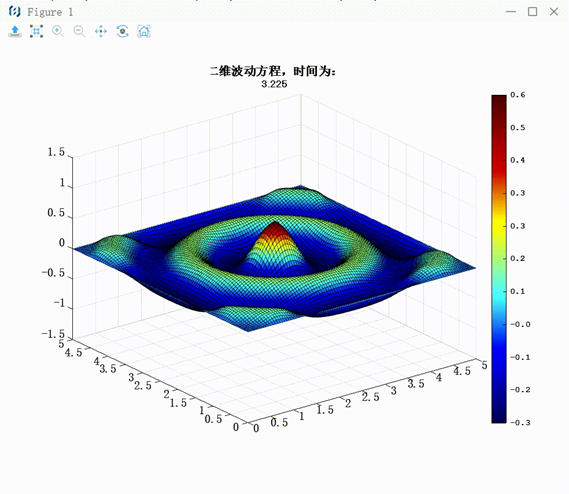Click the time value 3.225 subtitle
Screen dimensions: 569x494
(274, 84)
